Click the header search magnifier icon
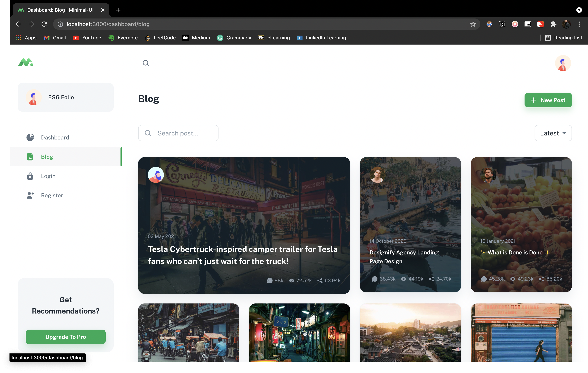Screen dimensions: 588x373 pyautogui.click(x=146, y=63)
